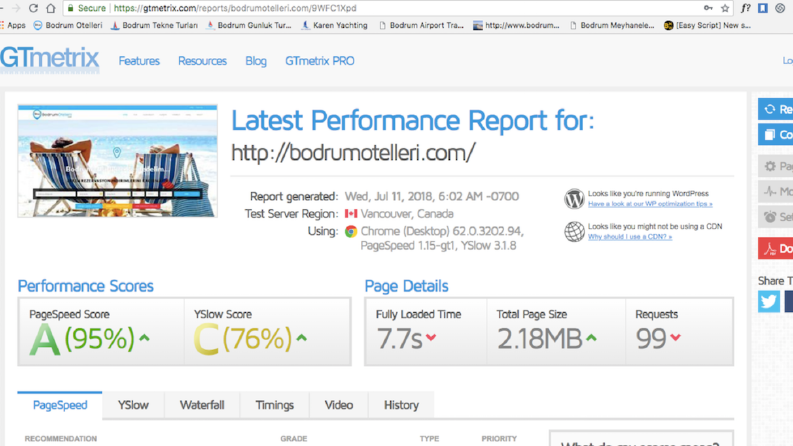Switch to the Timings tab

[x=274, y=406]
